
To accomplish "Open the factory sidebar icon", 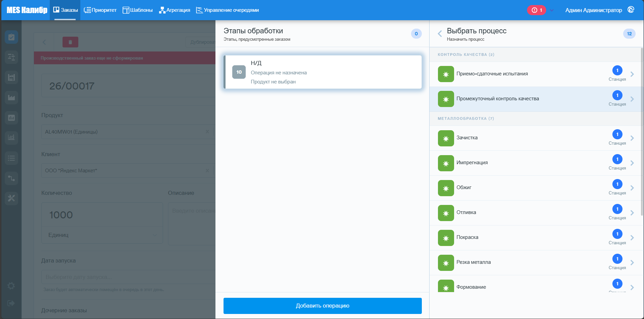I will point(11,98).
